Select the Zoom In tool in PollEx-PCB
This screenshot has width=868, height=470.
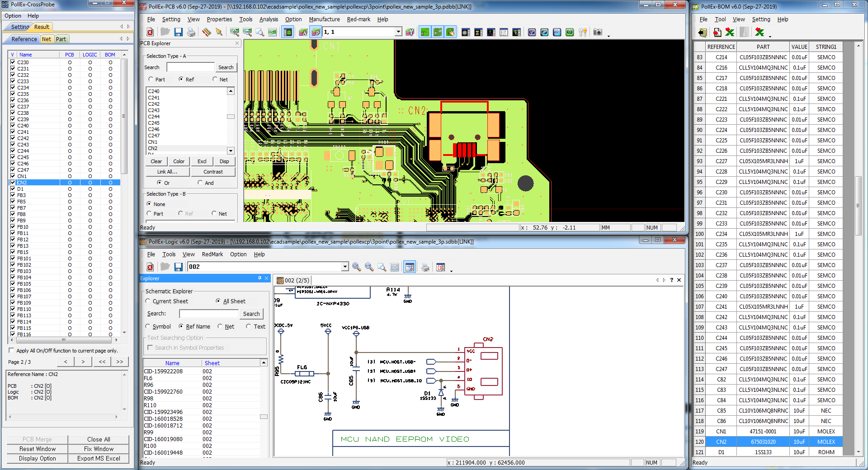235,32
